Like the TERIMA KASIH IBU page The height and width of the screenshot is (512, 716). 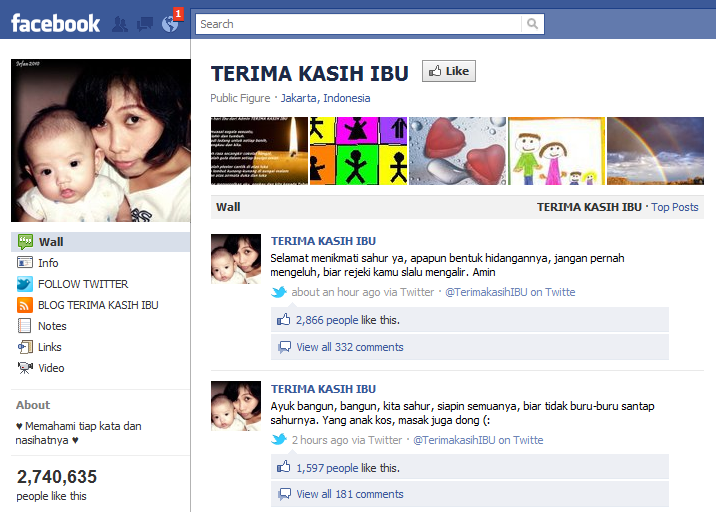pyautogui.click(x=448, y=71)
